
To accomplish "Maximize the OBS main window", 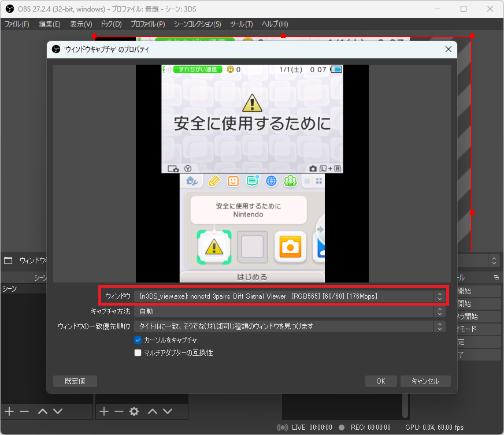I will tap(464, 9).
